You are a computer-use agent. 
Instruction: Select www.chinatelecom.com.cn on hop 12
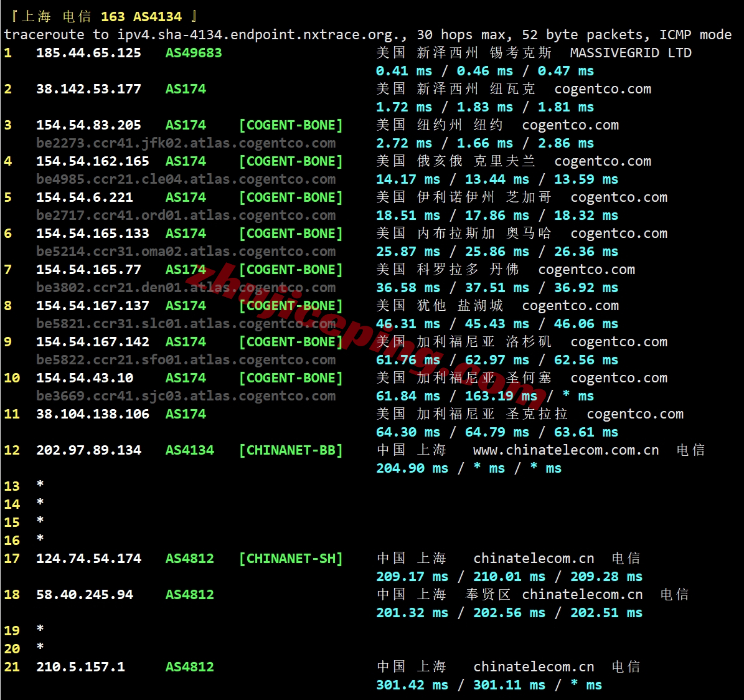[565, 450]
